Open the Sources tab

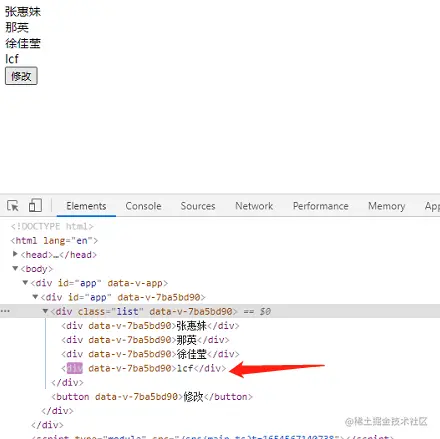pos(198,206)
